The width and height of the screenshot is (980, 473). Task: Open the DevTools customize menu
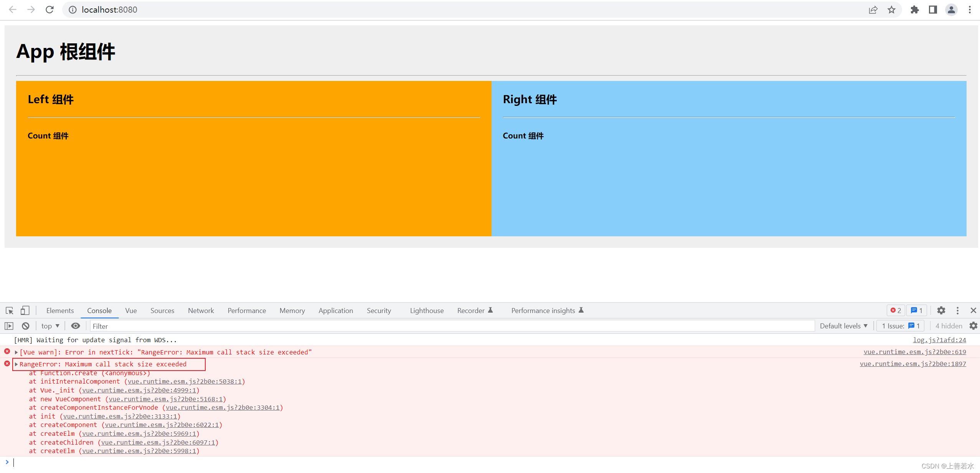point(957,310)
